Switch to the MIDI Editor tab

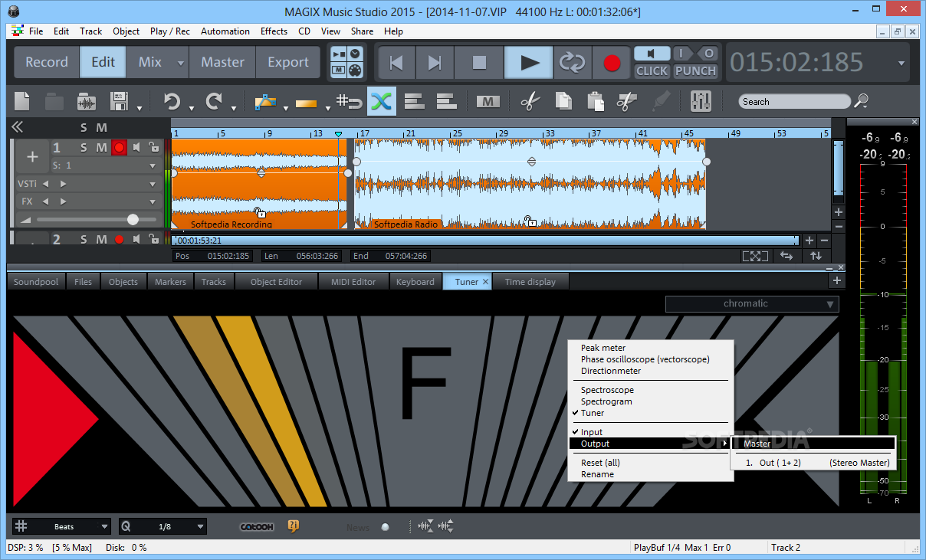coord(353,282)
